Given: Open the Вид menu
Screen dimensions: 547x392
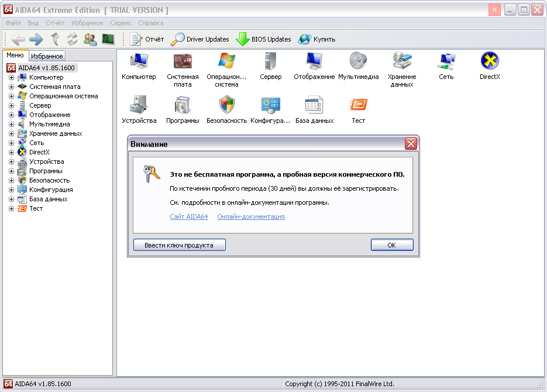Looking at the screenshot, I should pyautogui.click(x=33, y=23).
